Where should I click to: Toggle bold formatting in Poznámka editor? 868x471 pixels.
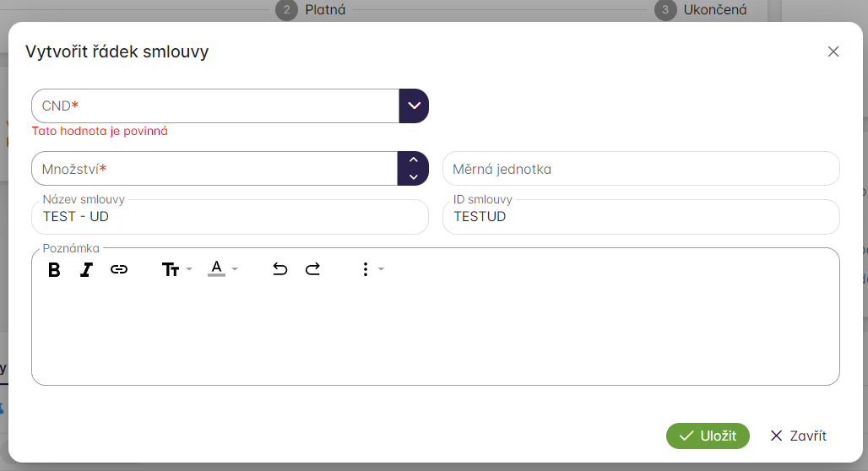point(54,270)
